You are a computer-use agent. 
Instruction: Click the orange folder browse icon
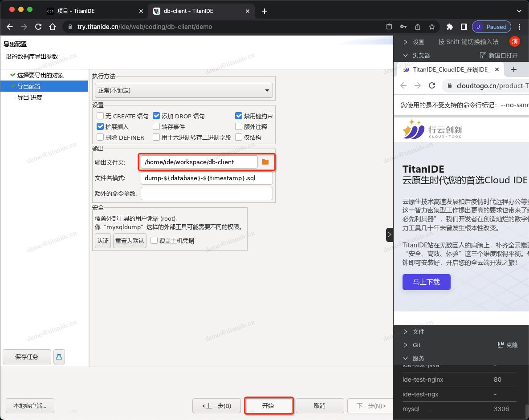point(265,162)
